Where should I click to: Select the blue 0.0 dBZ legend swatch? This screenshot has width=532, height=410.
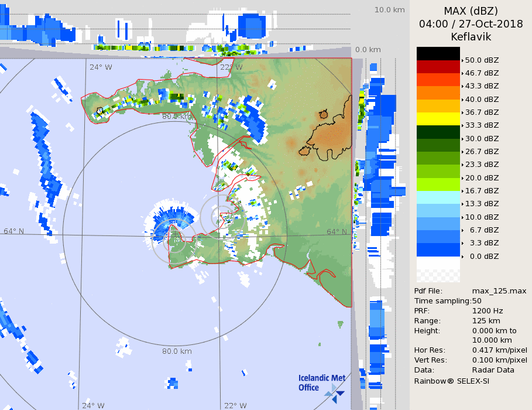(x=438, y=250)
